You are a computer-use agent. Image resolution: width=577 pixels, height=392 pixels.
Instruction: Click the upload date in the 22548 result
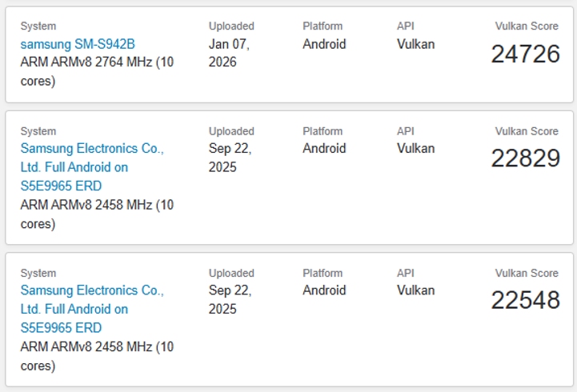coord(229,298)
